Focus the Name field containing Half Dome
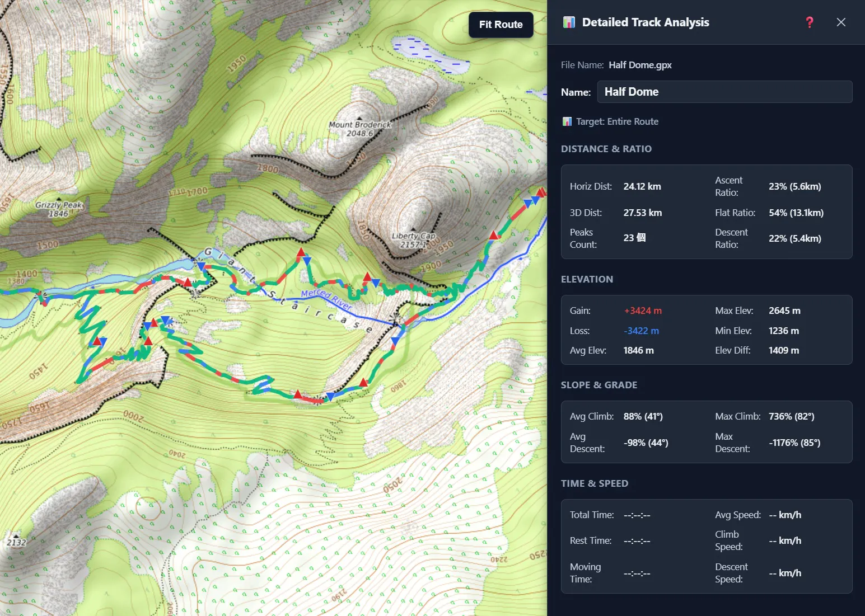 click(x=725, y=92)
